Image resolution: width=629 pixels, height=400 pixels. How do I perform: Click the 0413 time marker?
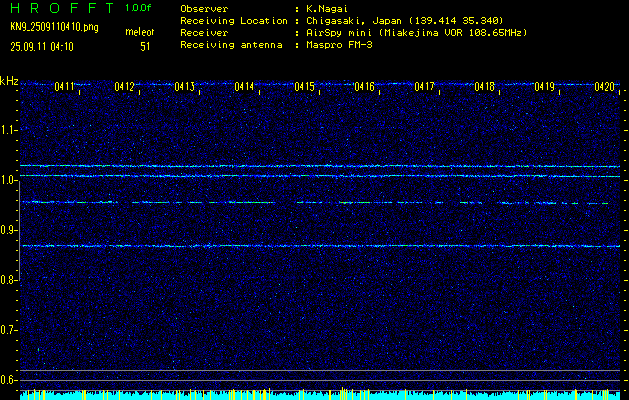pyautogui.click(x=185, y=86)
